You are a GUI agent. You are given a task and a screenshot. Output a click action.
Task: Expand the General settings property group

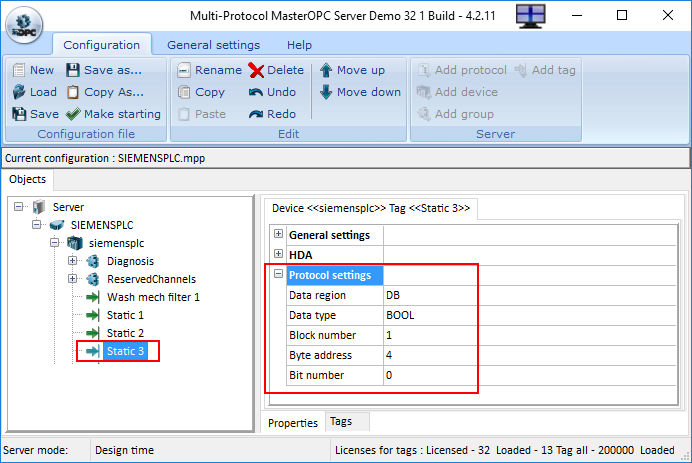click(278, 234)
